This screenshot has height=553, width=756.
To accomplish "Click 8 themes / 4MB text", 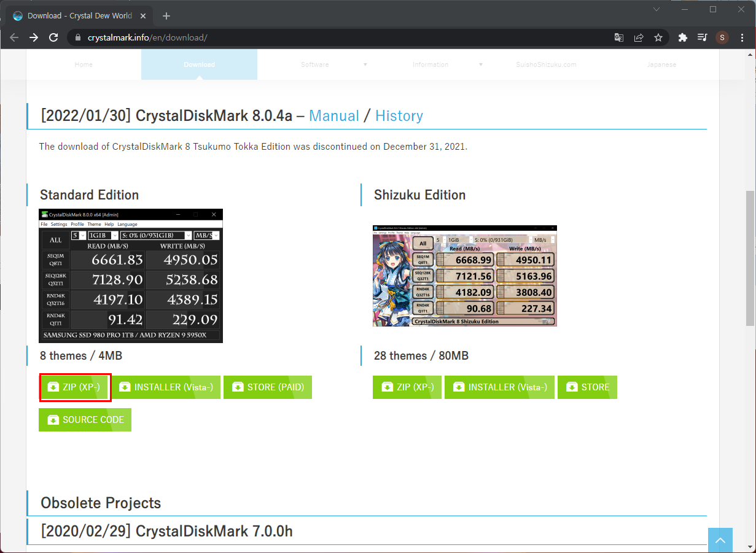I will 81,356.
